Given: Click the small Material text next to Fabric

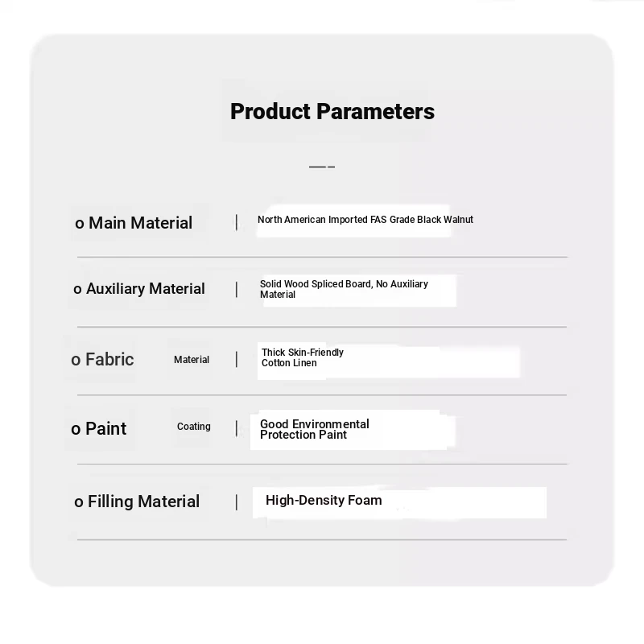Looking at the screenshot, I should coord(192,360).
